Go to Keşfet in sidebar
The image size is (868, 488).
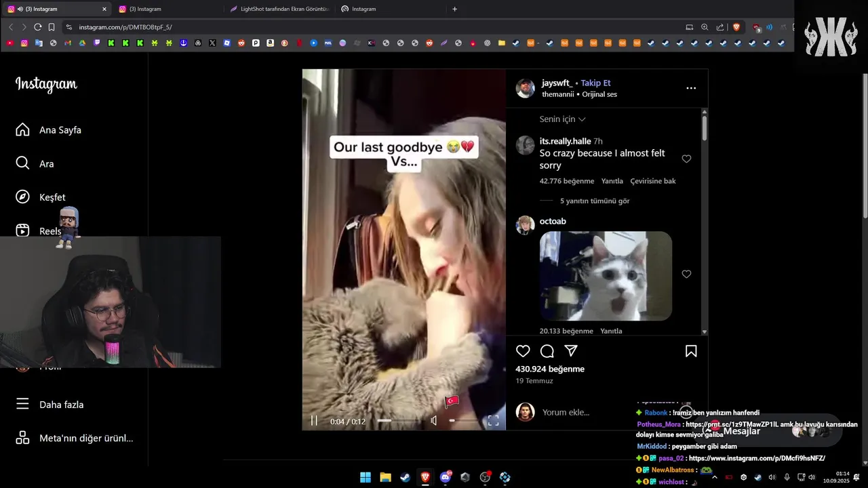pyautogui.click(x=41, y=197)
